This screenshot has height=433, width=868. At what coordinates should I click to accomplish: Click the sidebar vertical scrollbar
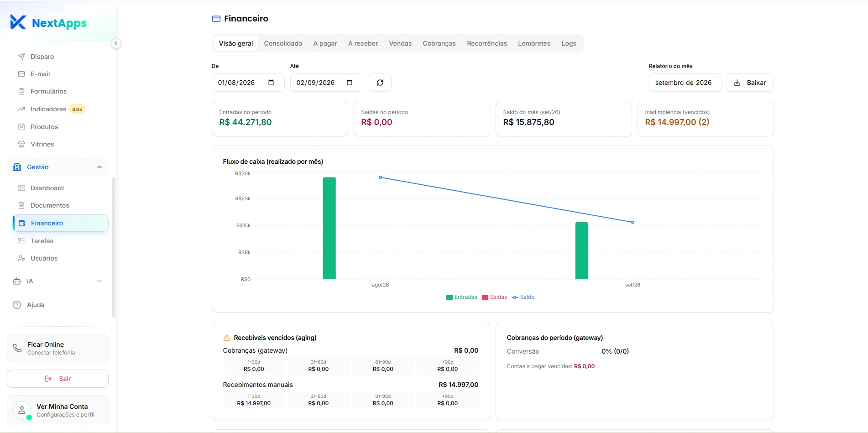(114, 246)
